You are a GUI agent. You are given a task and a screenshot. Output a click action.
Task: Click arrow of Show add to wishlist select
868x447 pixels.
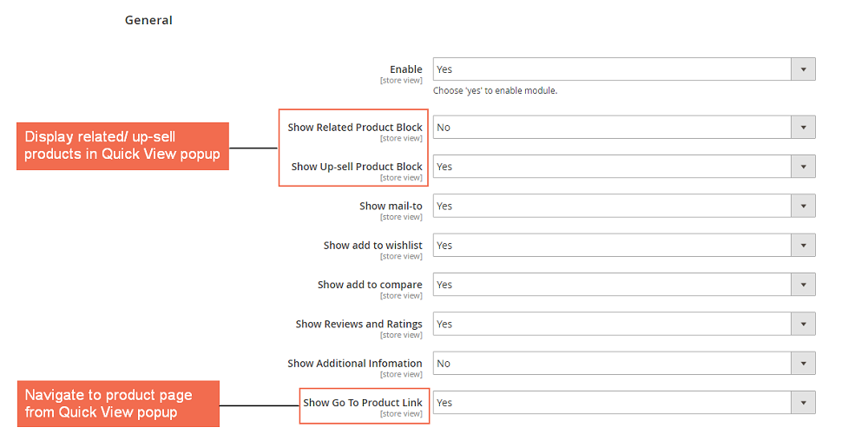803,246
